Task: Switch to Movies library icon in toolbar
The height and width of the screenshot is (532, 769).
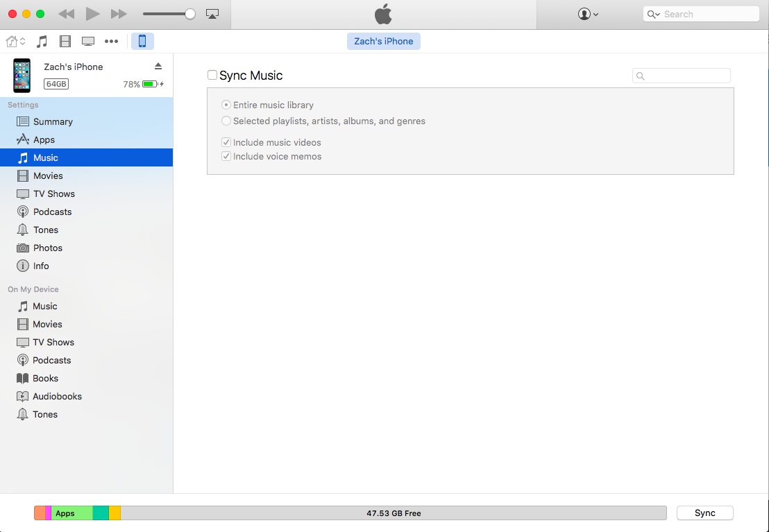Action: pos(65,41)
